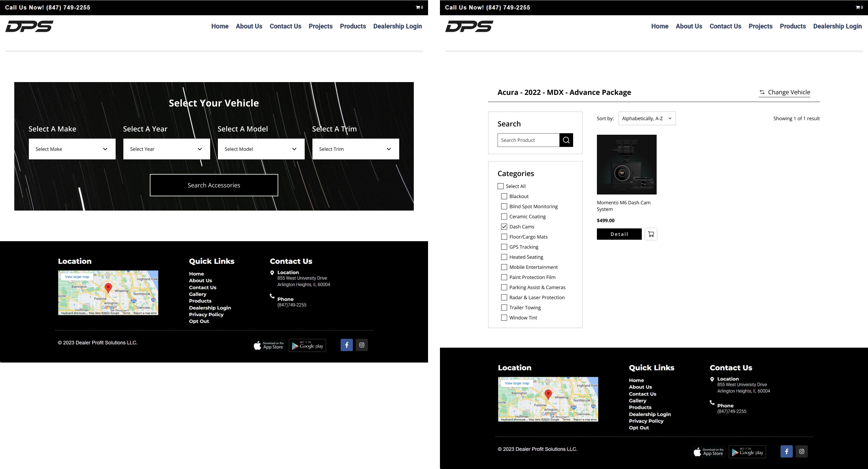Open the Select Make dropdown
Screen dimensions: 868x469
(72, 149)
